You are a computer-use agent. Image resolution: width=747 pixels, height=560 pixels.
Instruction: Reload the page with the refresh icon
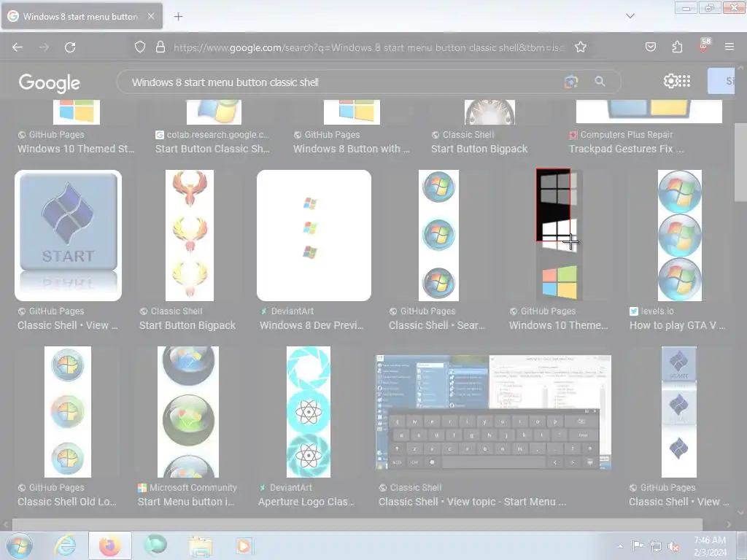[70, 47]
